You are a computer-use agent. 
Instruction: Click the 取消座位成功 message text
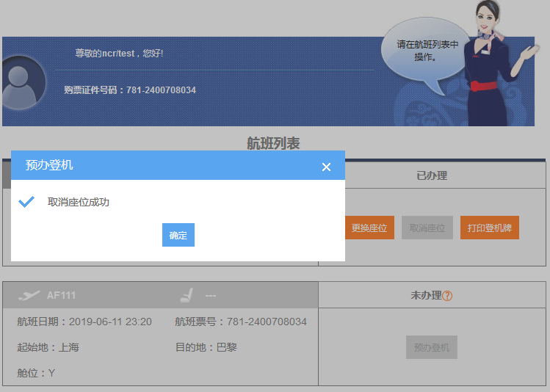pos(79,202)
